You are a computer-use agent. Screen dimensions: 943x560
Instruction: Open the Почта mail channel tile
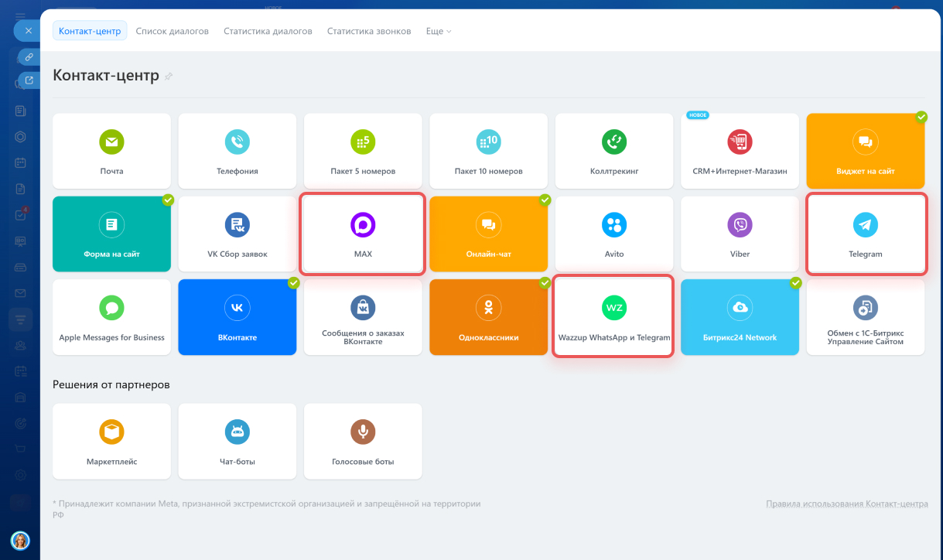tap(111, 151)
